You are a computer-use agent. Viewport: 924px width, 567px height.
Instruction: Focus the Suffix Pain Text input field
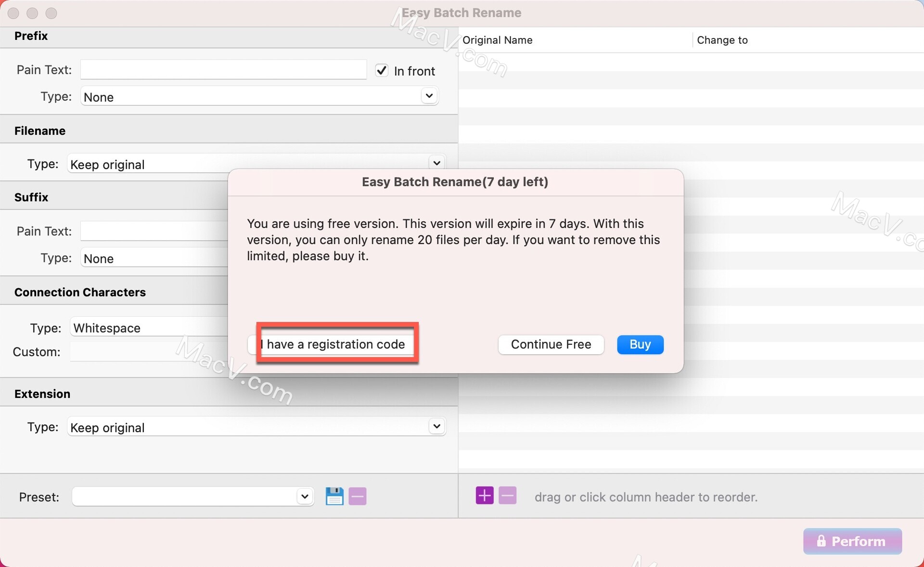tap(154, 231)
